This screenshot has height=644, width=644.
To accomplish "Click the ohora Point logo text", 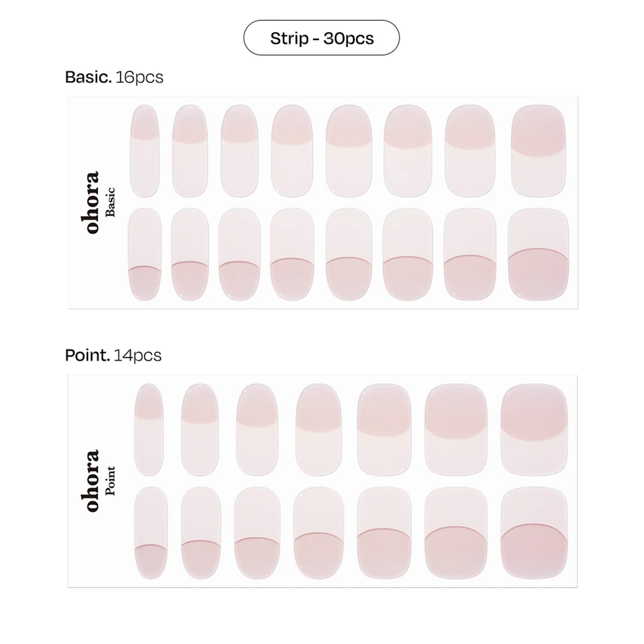I will 98,481.
